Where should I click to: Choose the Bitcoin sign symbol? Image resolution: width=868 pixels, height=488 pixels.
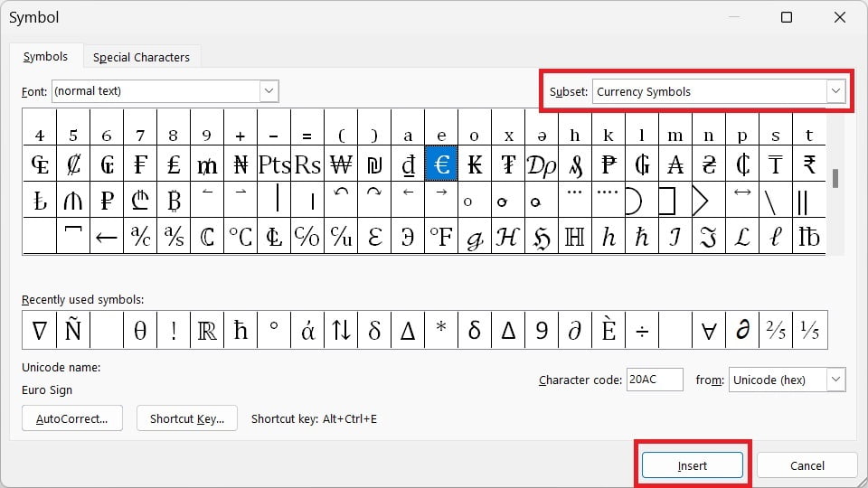[x=174, y=200]
